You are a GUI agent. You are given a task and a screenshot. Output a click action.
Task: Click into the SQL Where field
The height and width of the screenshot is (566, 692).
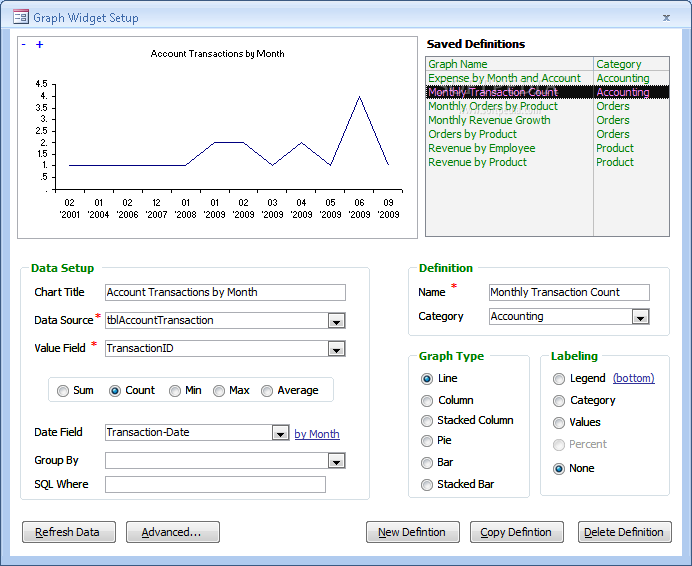[x=215, y=484]
